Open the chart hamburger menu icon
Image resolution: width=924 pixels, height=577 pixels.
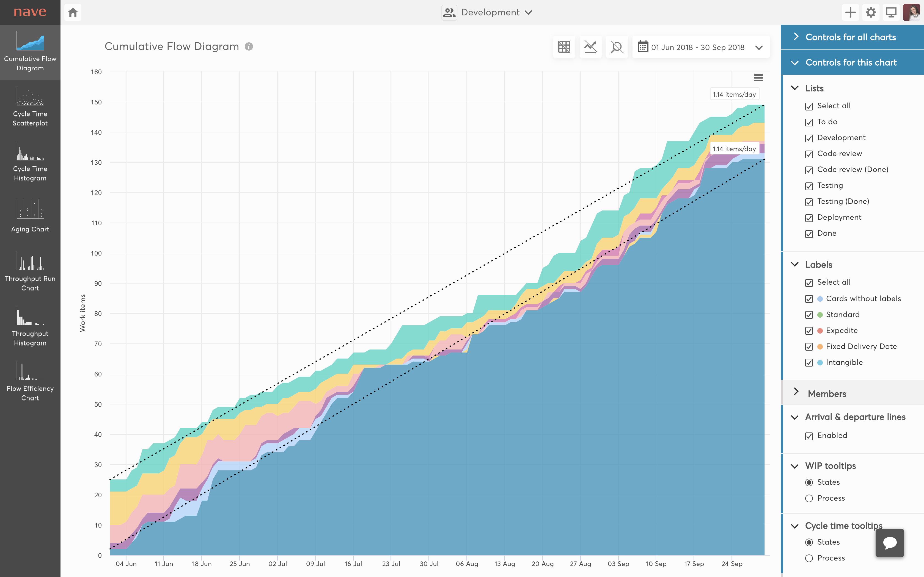[758, 78]
